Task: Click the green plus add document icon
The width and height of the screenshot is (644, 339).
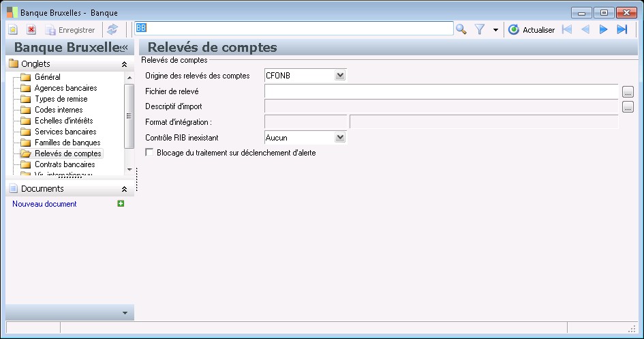Action: (x=121, y=203)
